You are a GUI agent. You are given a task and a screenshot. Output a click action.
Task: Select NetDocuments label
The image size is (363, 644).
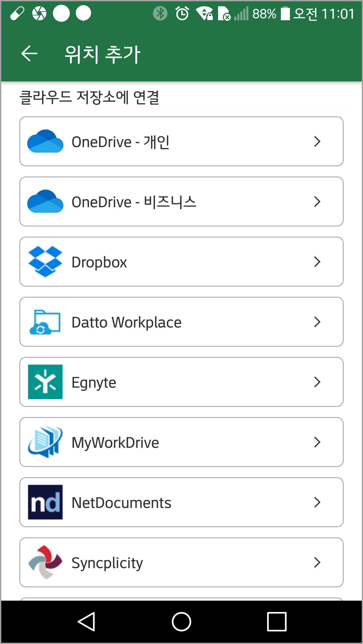[121, 503]
